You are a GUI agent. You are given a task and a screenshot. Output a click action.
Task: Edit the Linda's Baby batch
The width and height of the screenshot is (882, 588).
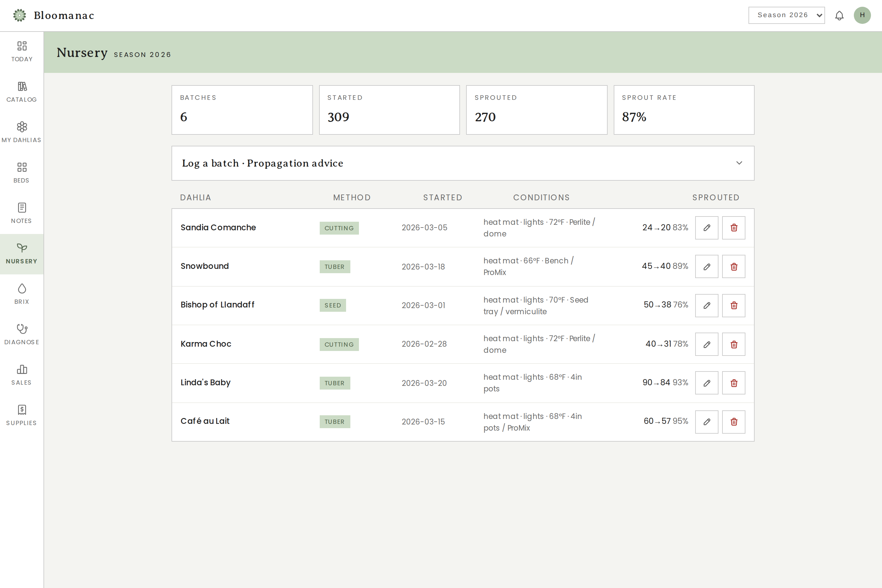707,383
